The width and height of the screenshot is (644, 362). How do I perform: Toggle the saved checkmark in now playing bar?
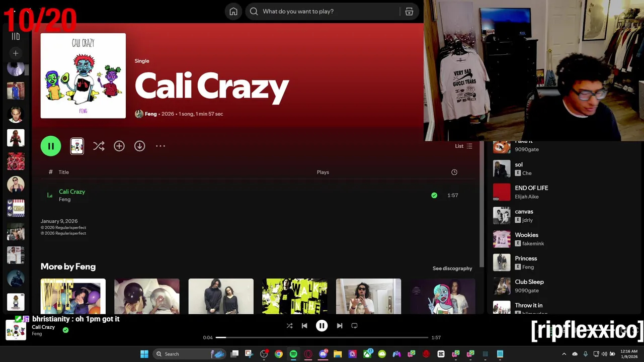[65, 330]
